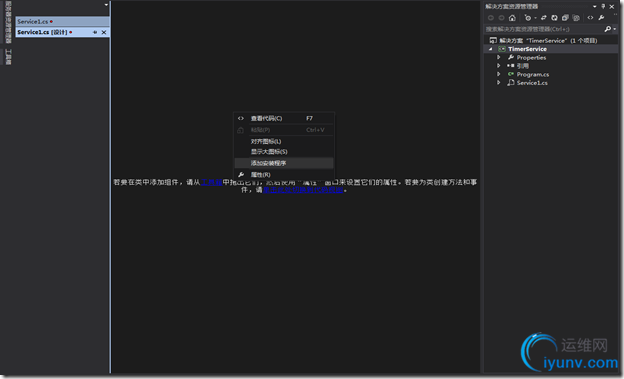Choose 查看代码(C) from context menu

[x=284, y=118]
